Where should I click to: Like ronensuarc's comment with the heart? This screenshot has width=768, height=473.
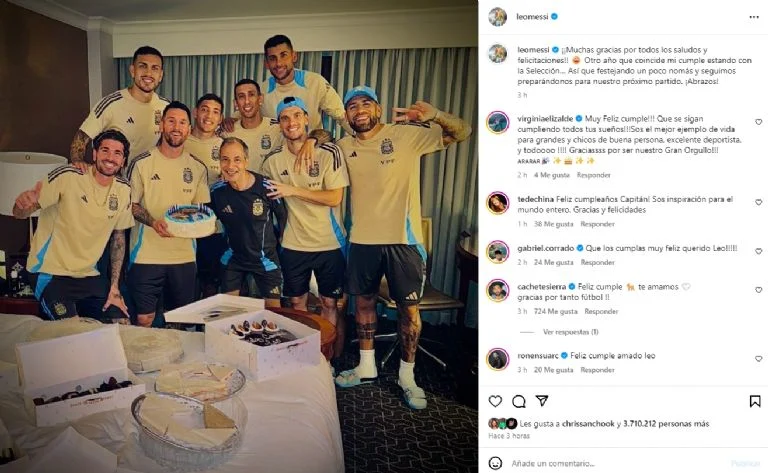coord(758,359)
